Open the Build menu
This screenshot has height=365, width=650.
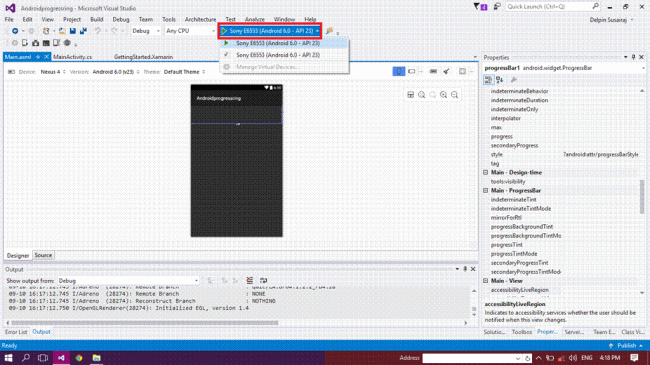click(97, 19)
